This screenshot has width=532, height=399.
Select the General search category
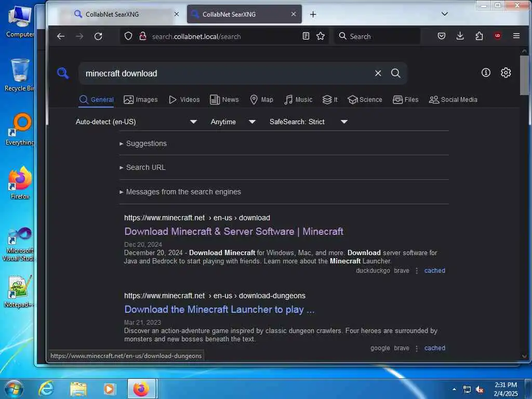click(96, 100)
